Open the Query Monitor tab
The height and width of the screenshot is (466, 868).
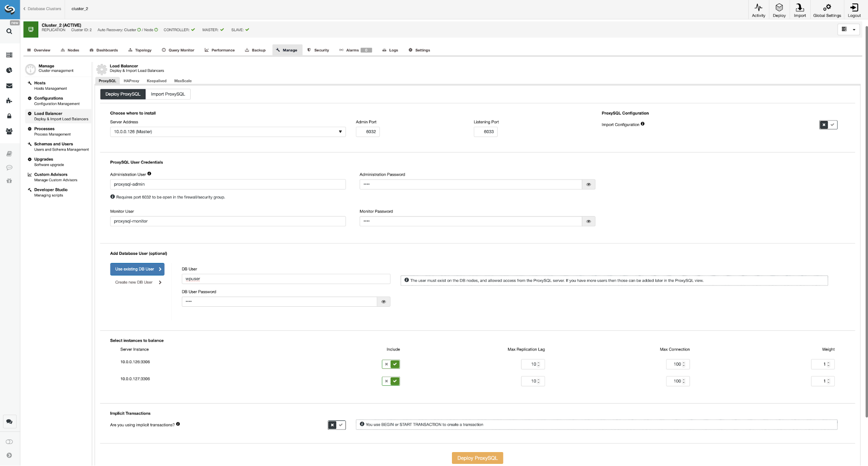(x=178, y=50)
